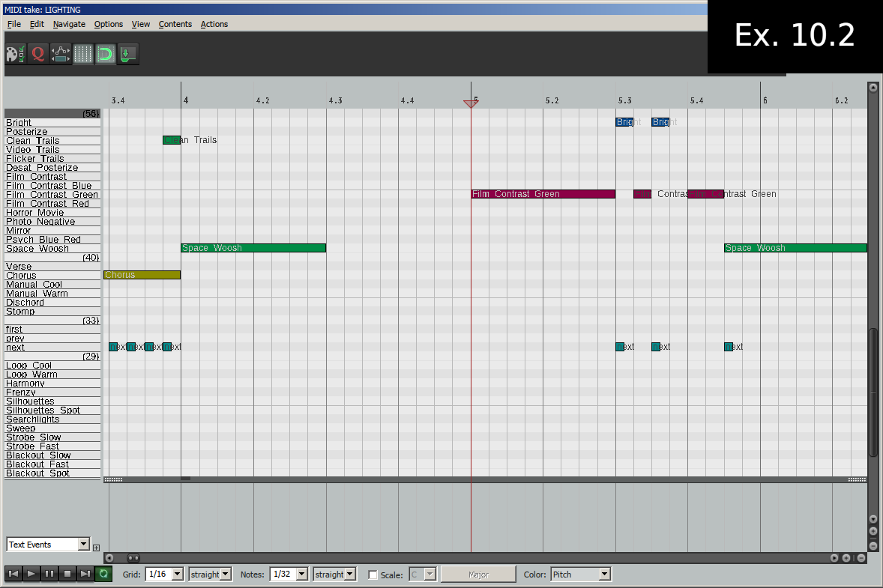Open the grid straight swing dropdown

pyautogui.click(x=226, y=574)
